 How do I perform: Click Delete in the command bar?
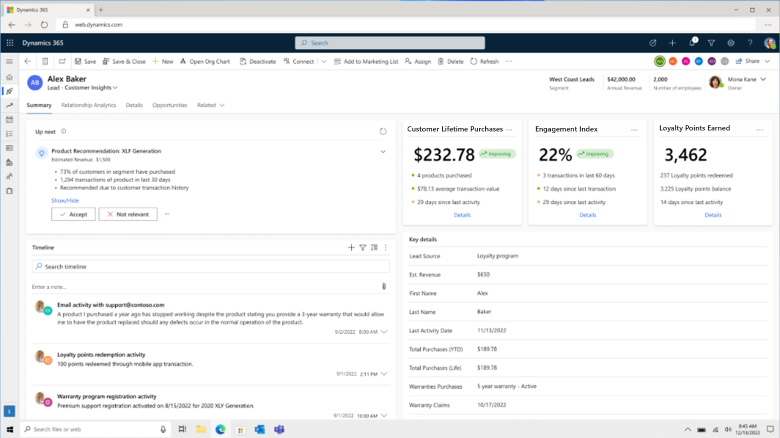450,61
